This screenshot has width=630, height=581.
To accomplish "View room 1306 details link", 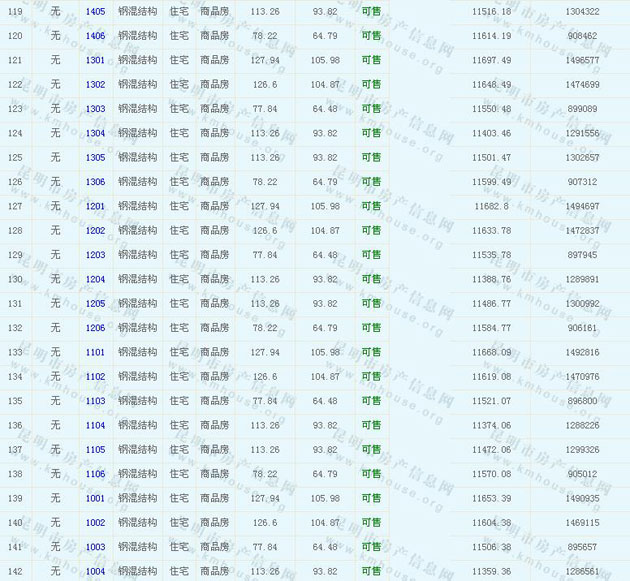I will (x=95, y=182).
